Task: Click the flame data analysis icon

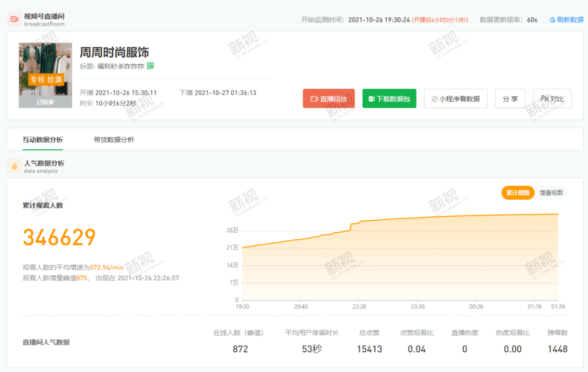Action: (14, 166)
